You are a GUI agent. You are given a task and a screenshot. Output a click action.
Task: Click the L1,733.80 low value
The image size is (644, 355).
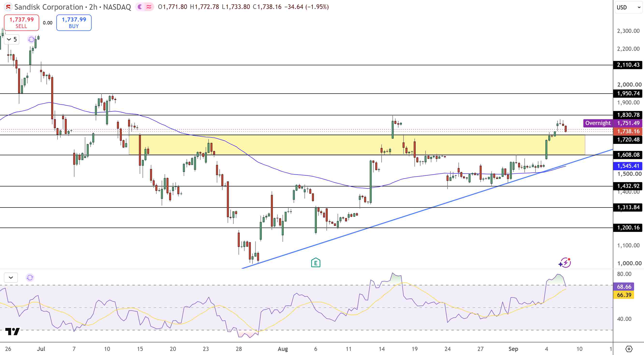(x=236, y=7)
